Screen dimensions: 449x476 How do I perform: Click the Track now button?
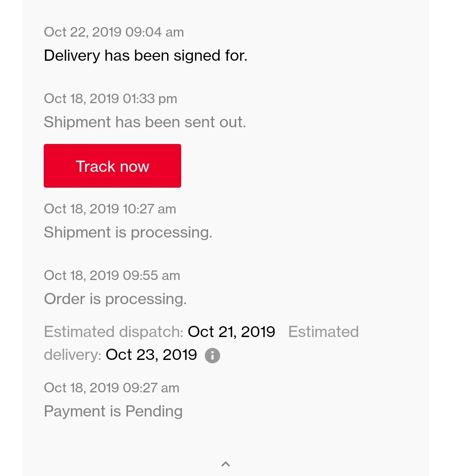point(112,166)
